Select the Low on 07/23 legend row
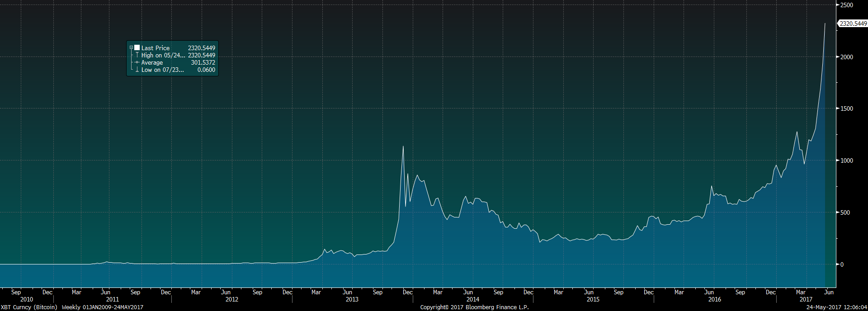The height and width of the screenshot is (311, 868). point(162,70)
